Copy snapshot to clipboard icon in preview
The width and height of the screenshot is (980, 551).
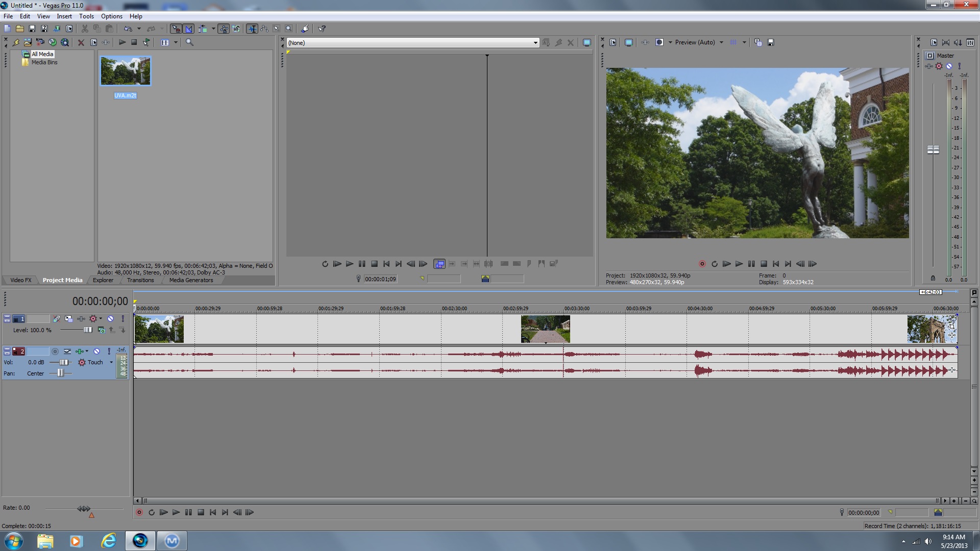758,42
